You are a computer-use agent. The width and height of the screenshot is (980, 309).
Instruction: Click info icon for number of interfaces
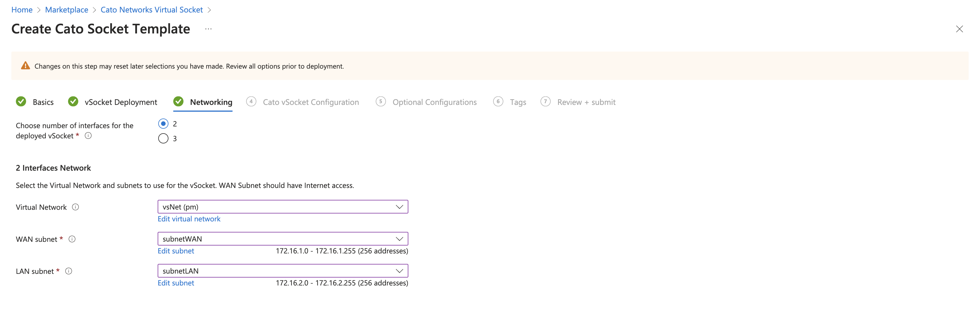(88, 136)
